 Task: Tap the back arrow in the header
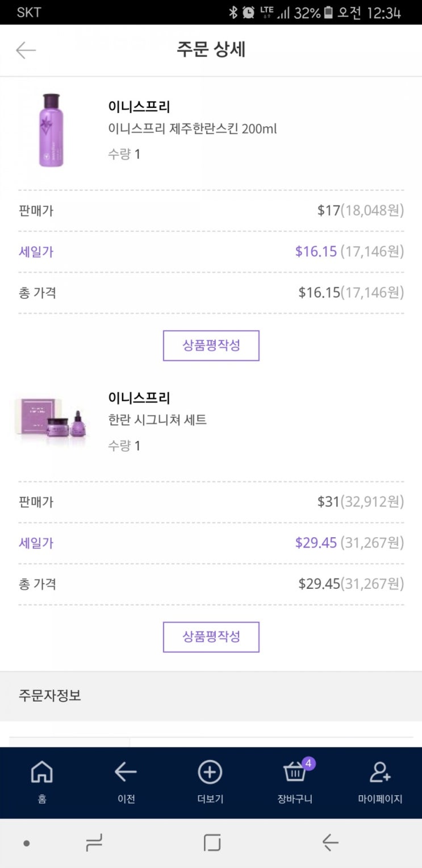(26, 50)
